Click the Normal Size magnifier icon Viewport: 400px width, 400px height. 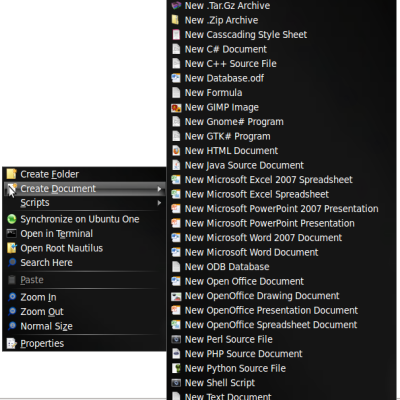click(x=12, y=326)
